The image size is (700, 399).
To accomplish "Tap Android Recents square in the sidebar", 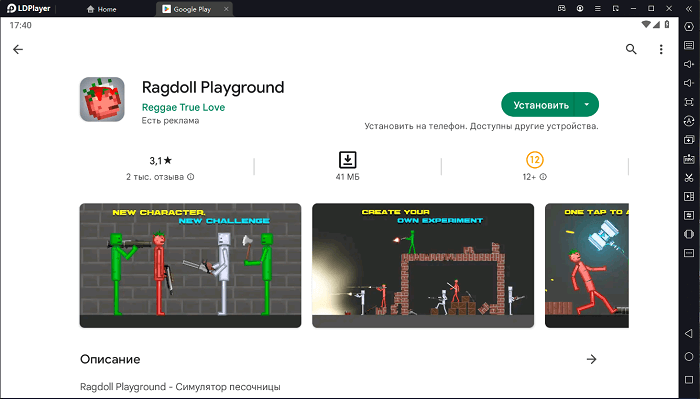I will point(689,380).
